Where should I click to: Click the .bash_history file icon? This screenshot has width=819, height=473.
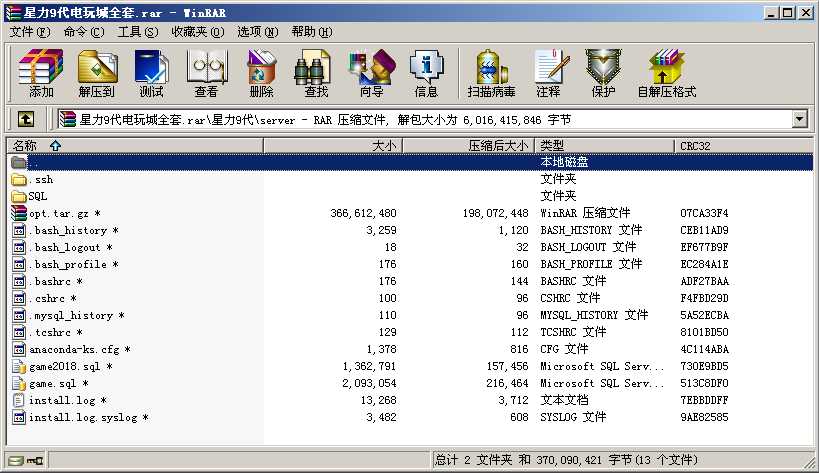(19, 230)
